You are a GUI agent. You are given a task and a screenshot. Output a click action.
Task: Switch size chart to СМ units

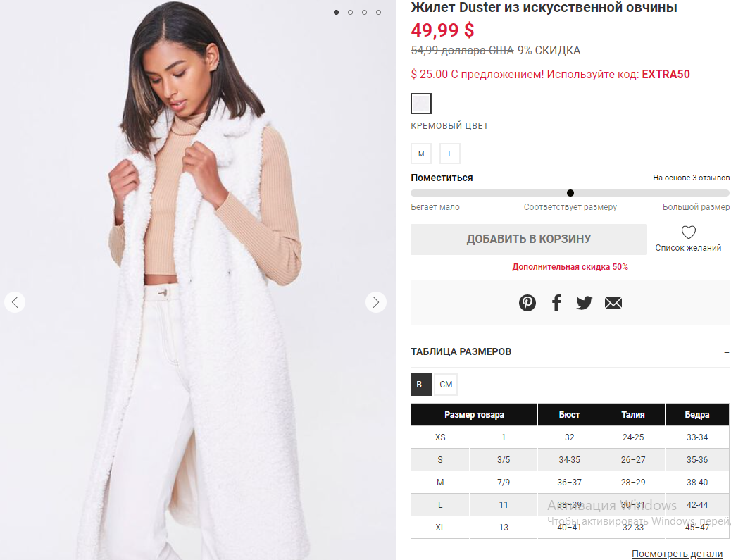tap(446, 385)
